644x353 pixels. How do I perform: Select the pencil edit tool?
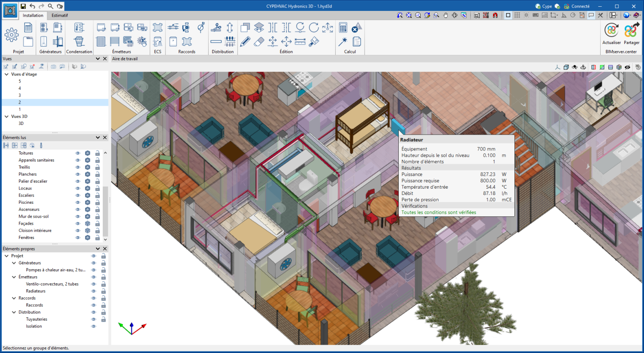pos(245,42)
